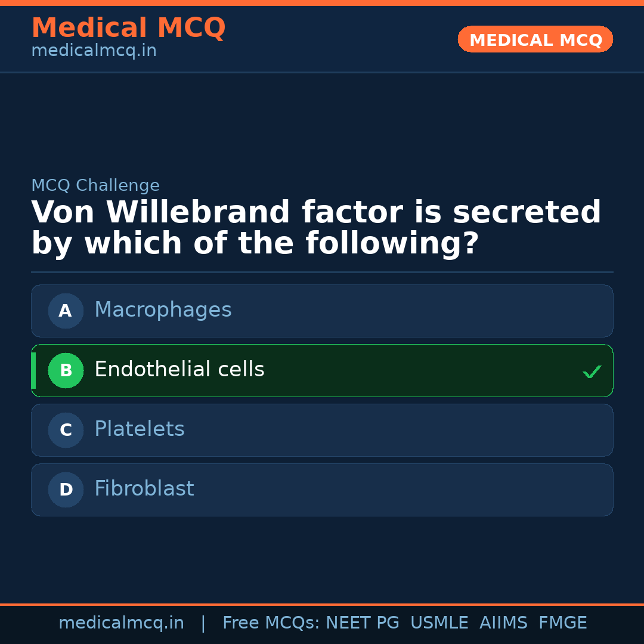Click the A option letter circle

tap(66, 311)
